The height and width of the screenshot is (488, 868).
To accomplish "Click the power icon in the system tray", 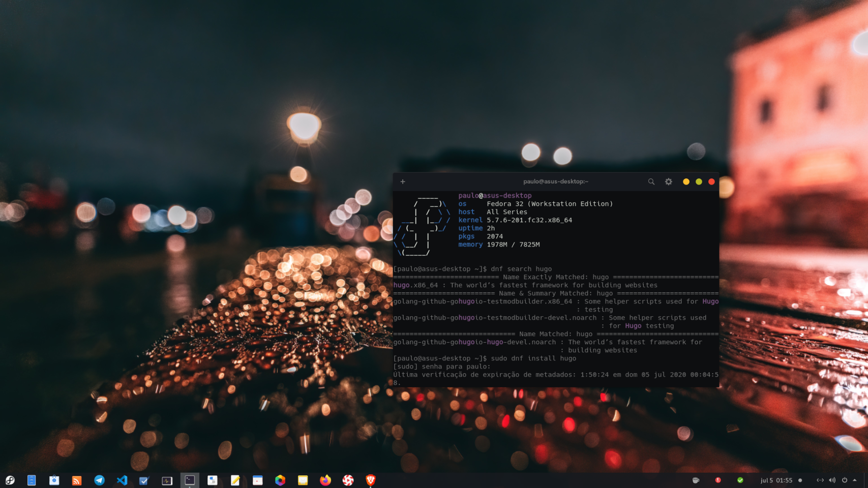I will click(x=844, y=480).
